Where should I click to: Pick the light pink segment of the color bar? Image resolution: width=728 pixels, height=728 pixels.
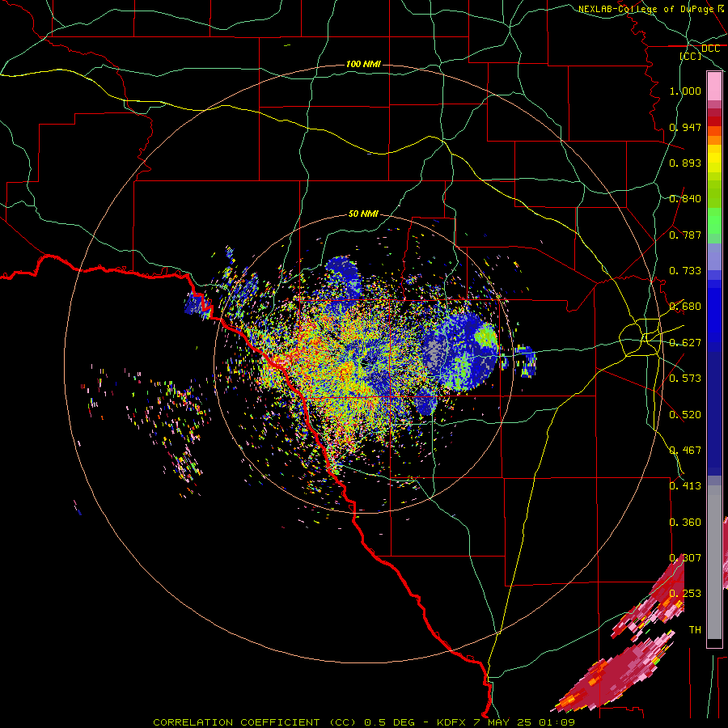(x=714, y=87)
